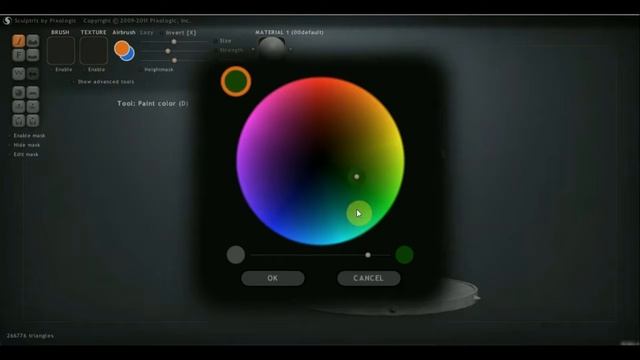The width and height of the screenshot is (640, 360).
Task: Open the TEXTURE image slot
Action: (x=93, y=51)
